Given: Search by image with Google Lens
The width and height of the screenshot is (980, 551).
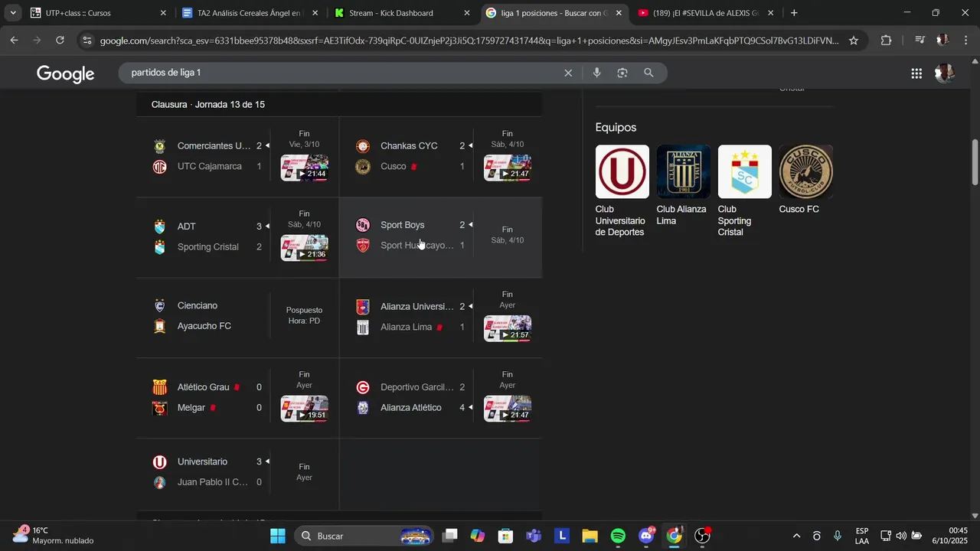Looking at the screenshot, I should coord(622,73).
